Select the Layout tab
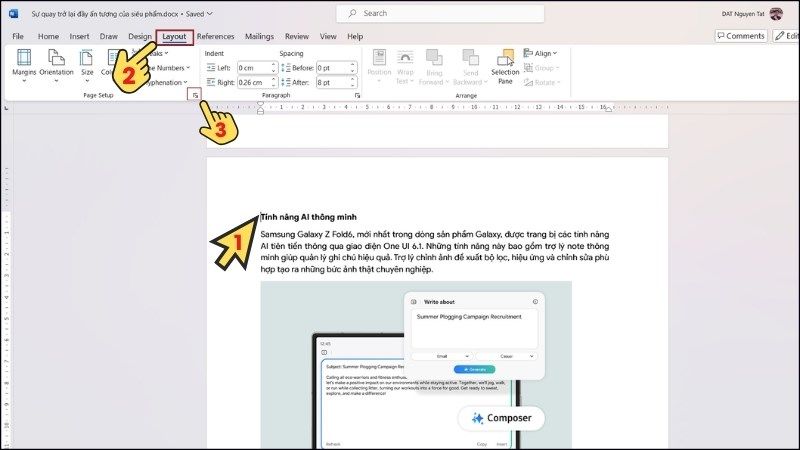Image resolution: width=800 pixels, height=450 pixels. coord(174,37)
